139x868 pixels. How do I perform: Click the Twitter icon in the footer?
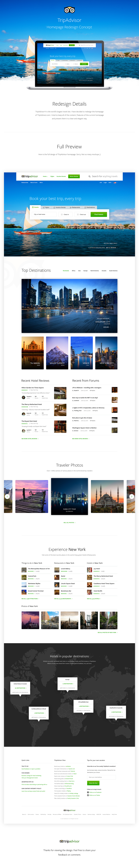[x=88, y=795]
